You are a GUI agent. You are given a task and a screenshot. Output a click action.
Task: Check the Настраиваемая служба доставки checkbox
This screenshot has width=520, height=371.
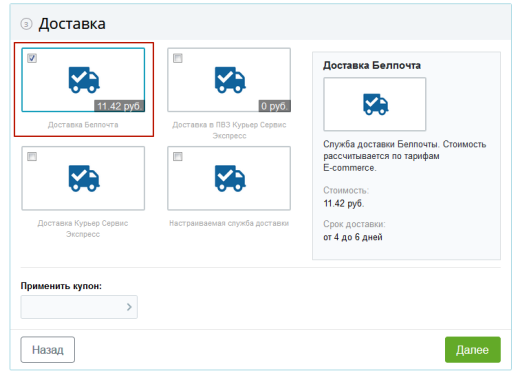click(x=178, y=156)
